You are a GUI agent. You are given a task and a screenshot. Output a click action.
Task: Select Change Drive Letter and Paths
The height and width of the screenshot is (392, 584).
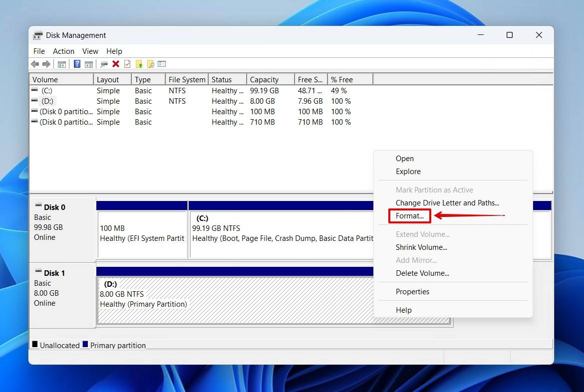[447, 202]
